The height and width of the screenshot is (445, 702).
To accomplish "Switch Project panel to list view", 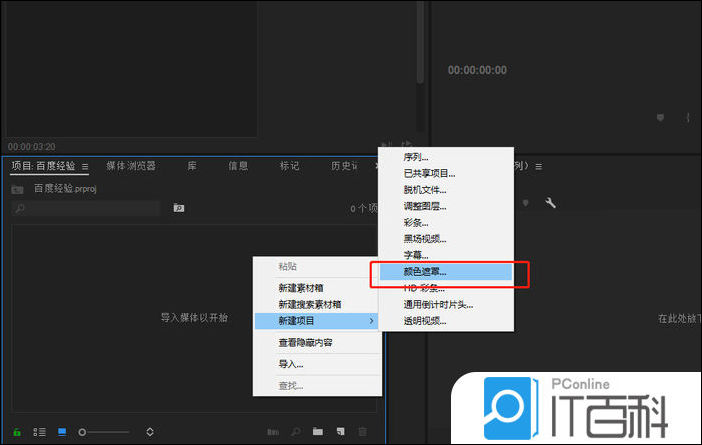I will click(x=40, y=432).
